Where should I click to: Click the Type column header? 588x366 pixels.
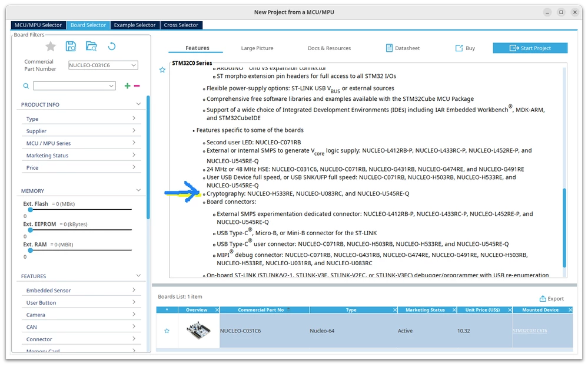[x=351, y=309]
